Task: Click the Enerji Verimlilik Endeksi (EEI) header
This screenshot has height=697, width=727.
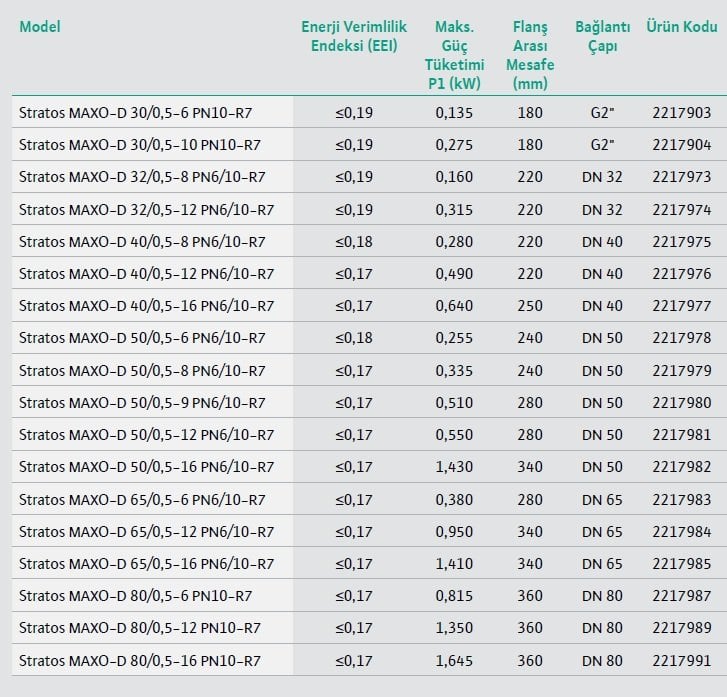Action: 354,36
